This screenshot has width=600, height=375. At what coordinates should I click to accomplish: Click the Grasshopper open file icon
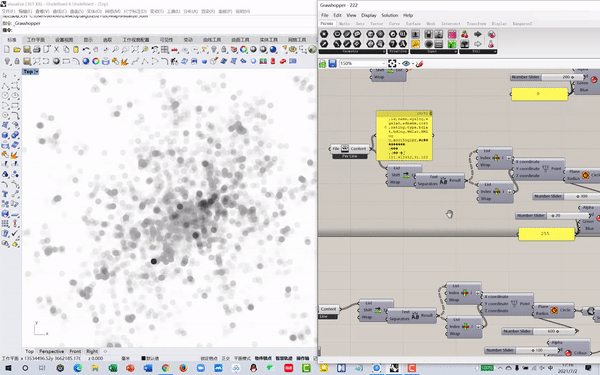pos(323,64)
